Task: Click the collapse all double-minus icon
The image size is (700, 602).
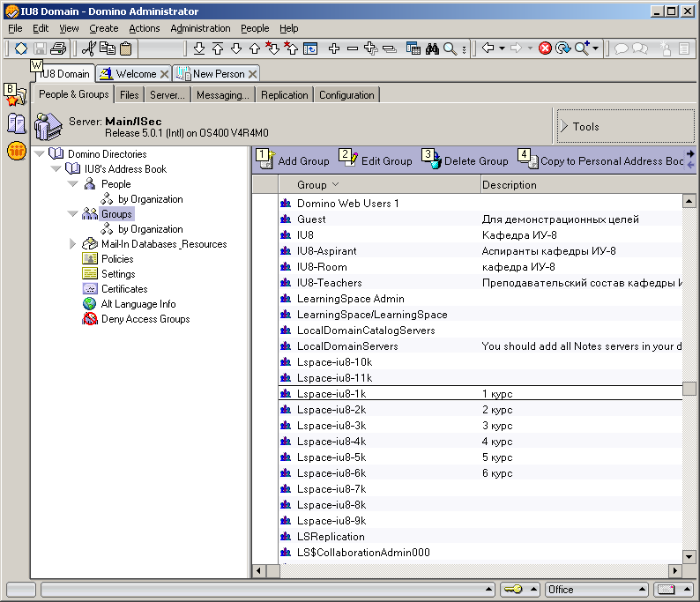Action: pos(390,48)
